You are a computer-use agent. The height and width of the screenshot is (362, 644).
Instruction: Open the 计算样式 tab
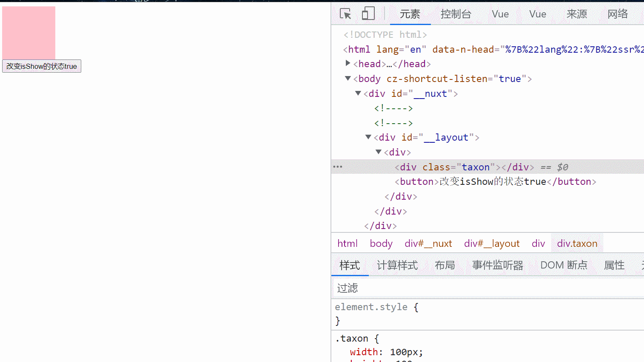[x=397, y=265]
